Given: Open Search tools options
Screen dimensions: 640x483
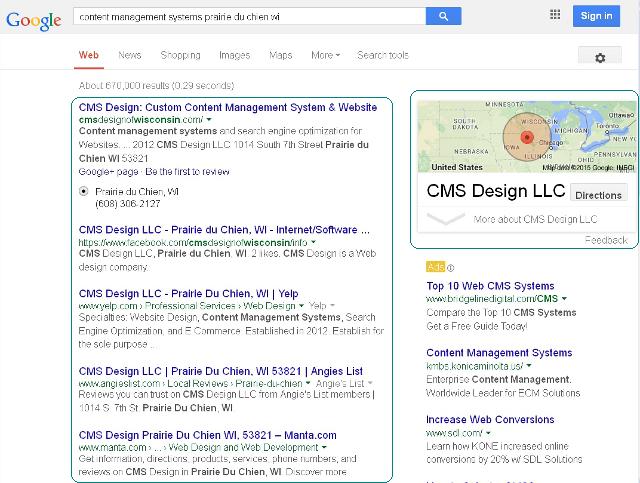Looking at the screenshot, I should (x=383, y=55).
